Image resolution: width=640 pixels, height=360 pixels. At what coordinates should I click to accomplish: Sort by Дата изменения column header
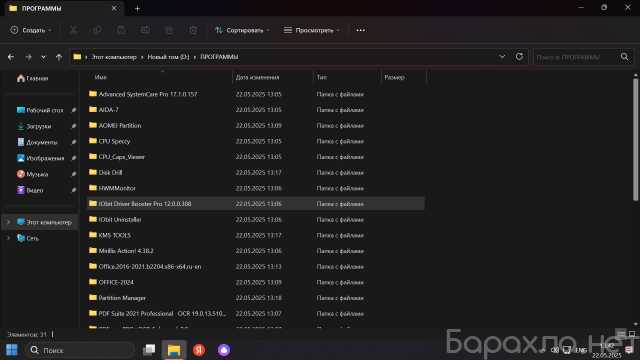257,77
